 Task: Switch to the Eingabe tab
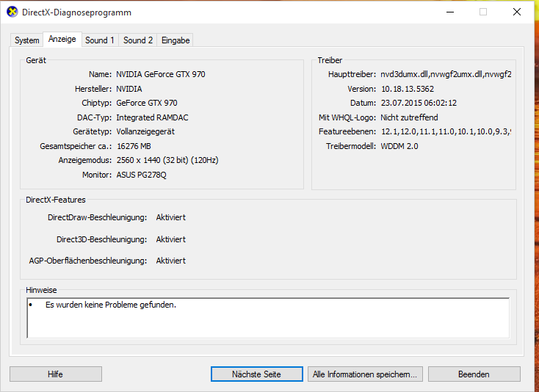coord(176,40)
